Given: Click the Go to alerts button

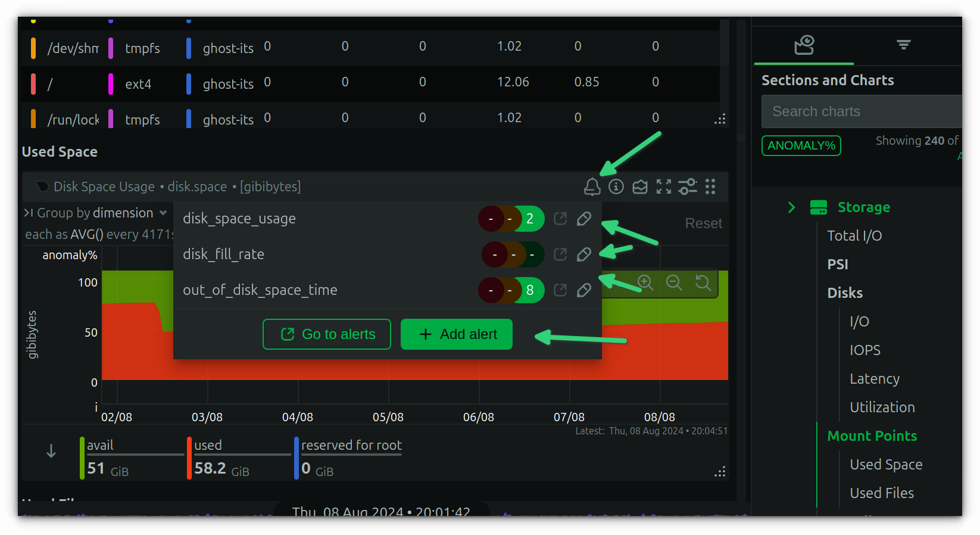Looking at the screenshot, I should click(x=327, y=334).
